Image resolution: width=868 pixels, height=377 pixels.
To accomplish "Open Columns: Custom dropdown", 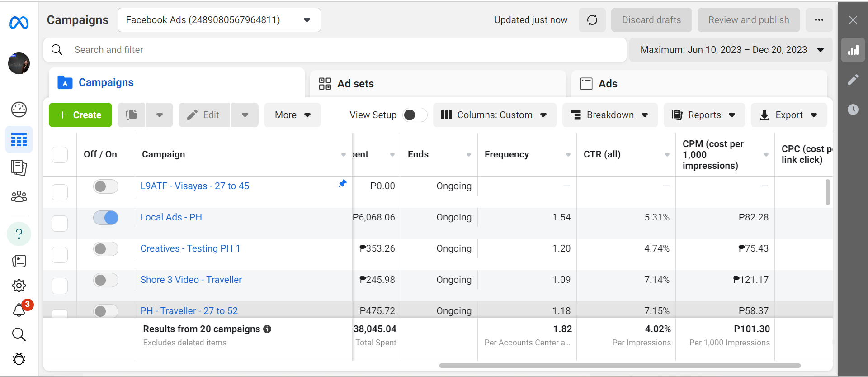I will pos(495,115).
